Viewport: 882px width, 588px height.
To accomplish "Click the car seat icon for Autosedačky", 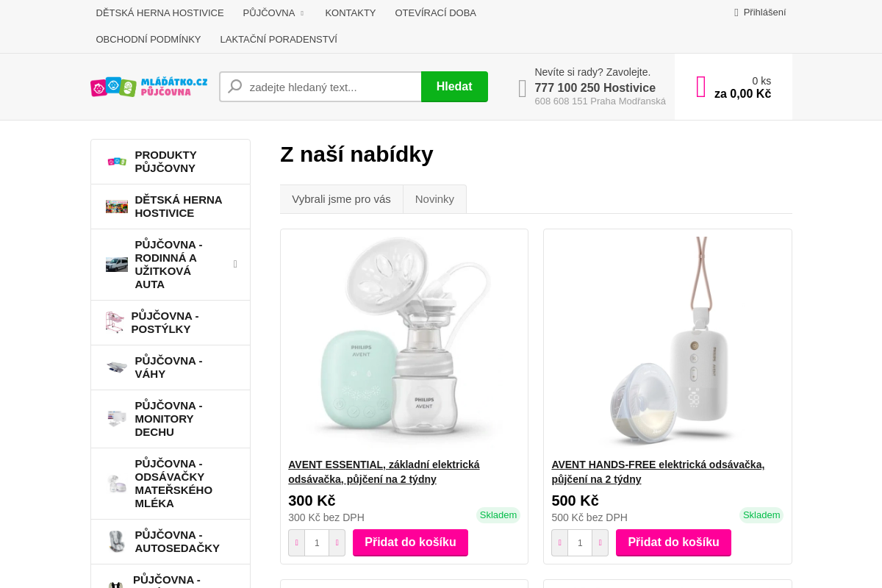I will [x=116, y=541].
